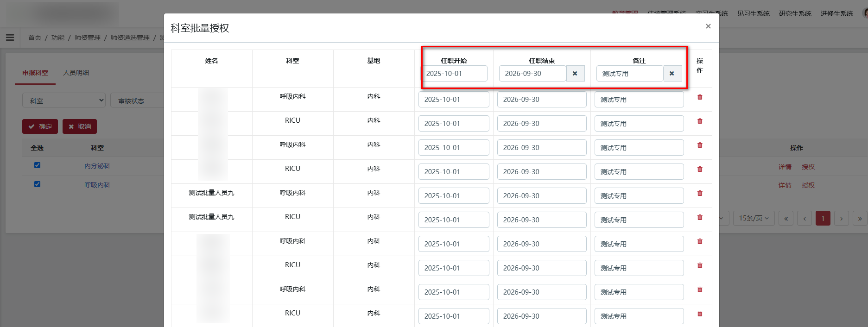Navigate to 师资管理 breadcrumb

tap(88, 38)
